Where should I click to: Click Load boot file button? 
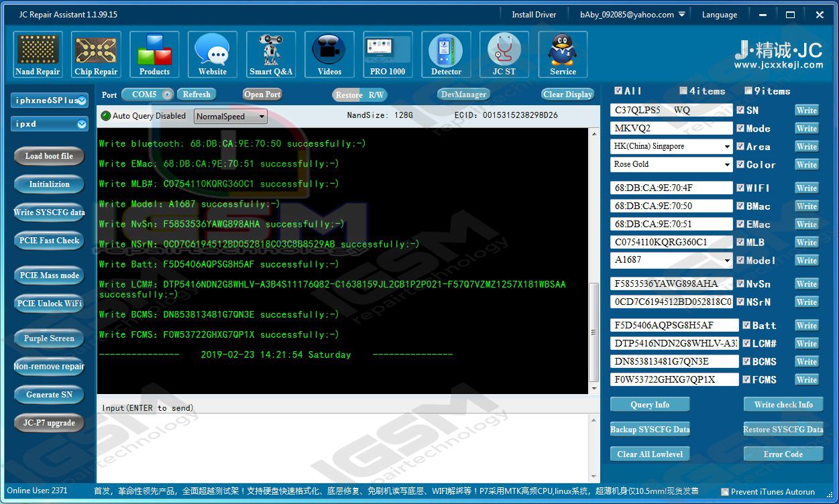click(x=49, y=156)
